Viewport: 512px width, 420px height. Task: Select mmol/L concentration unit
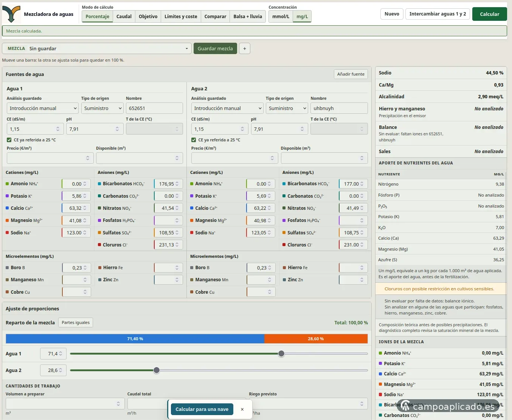(x=281, y=16)
